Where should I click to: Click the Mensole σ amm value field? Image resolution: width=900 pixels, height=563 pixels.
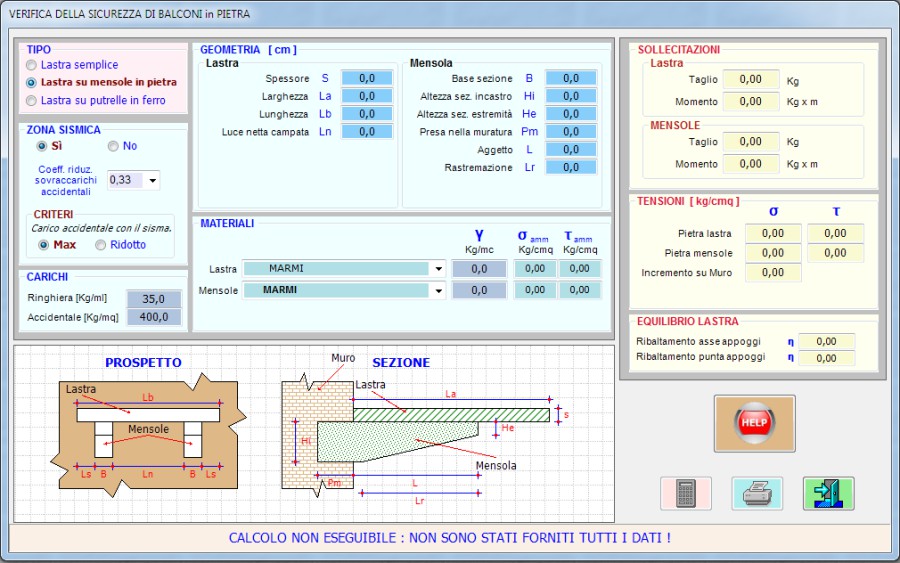click(x=535, y=290)
